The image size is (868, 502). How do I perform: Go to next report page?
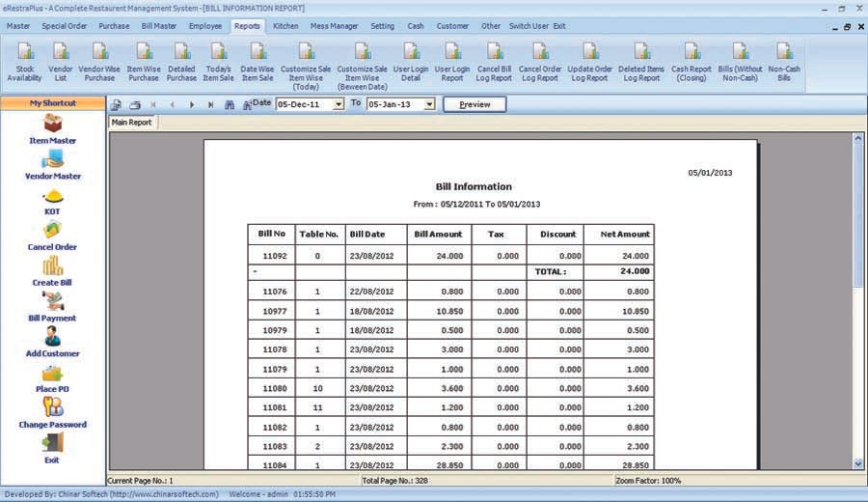click(192, 104)
